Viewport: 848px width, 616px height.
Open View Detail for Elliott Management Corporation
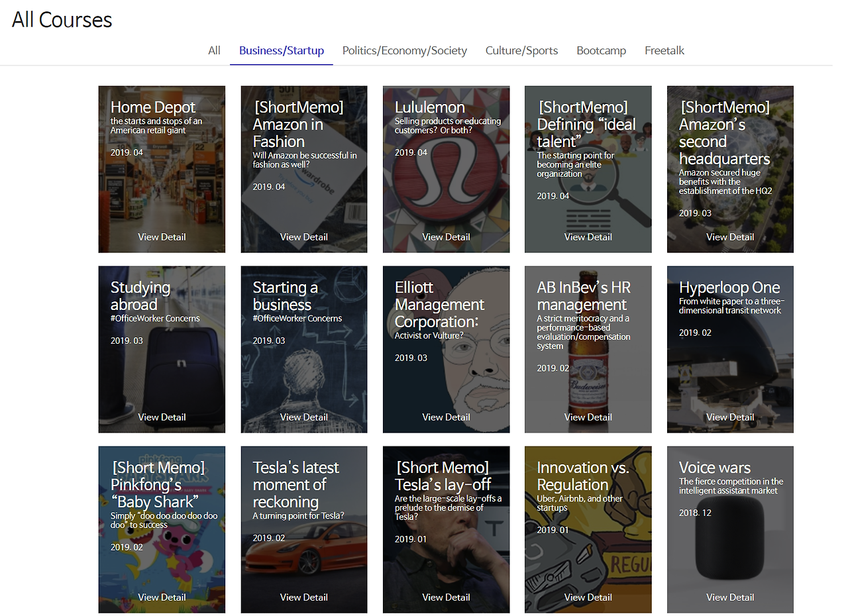point(446,417)
